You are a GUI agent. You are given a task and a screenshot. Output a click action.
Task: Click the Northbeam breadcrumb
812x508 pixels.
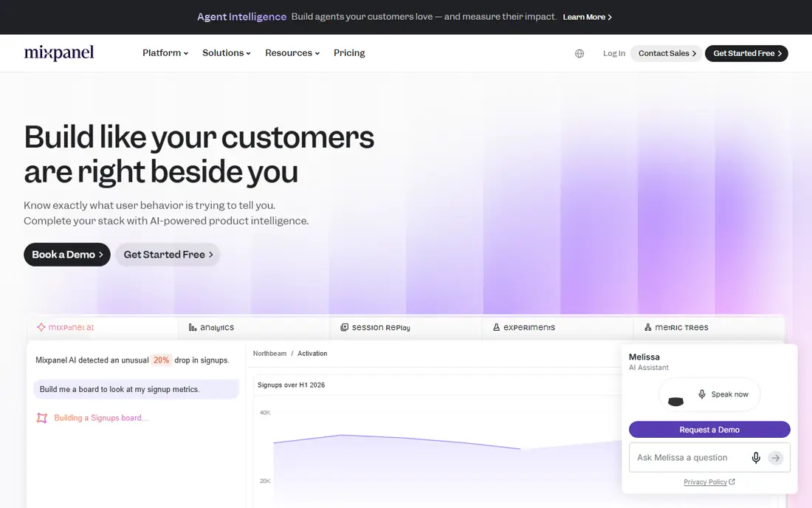tap(269, 353)
